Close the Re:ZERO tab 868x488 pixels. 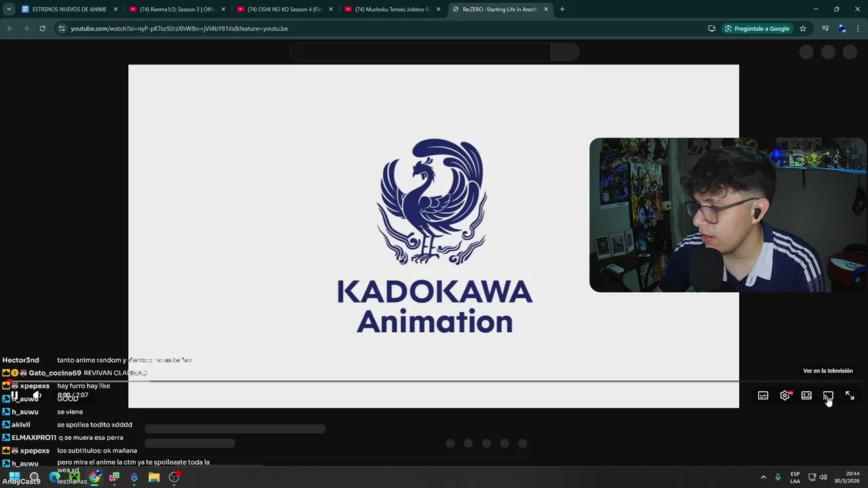(x=546, y=9)
